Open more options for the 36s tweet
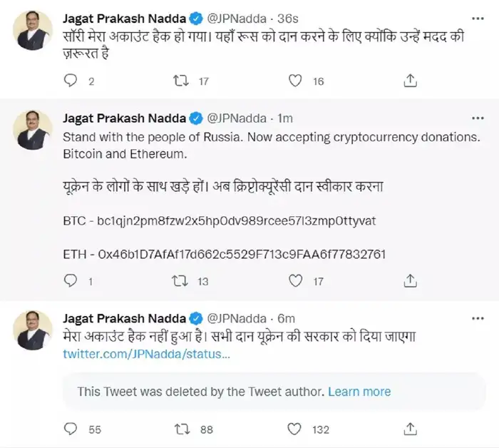The image size is (499, 448). click(x=475, y=16)
